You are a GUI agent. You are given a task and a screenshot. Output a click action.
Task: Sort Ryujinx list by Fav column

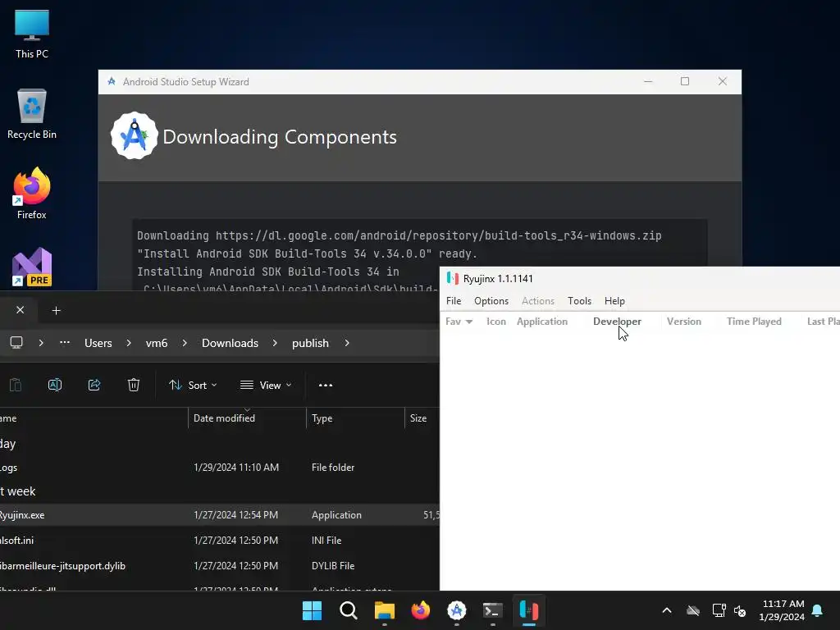[459, 322]
